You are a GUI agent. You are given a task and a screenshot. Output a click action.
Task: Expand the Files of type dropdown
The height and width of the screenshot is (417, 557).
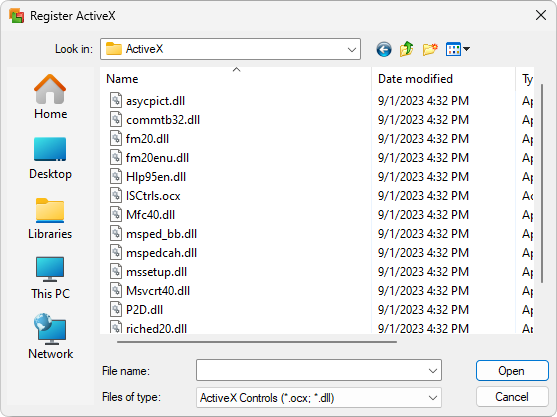(x=433, y=398)
